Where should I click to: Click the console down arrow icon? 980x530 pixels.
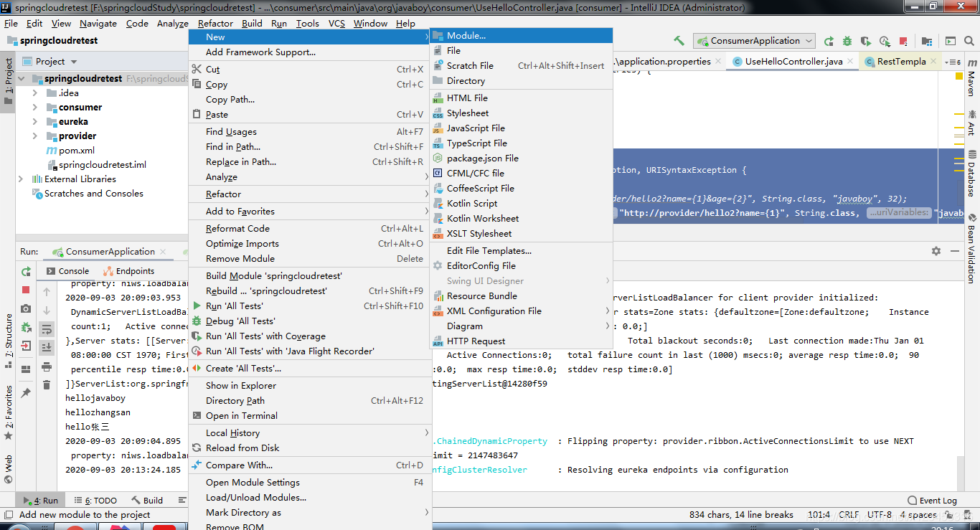(x=47, y=311)
